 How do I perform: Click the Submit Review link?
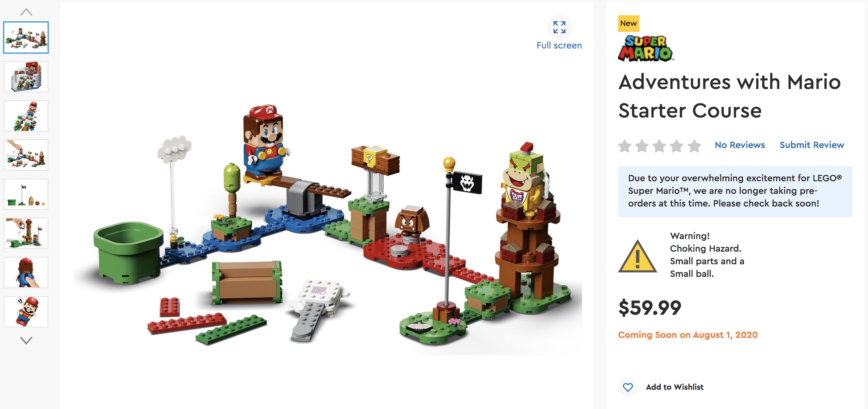(x=811, y=145)
